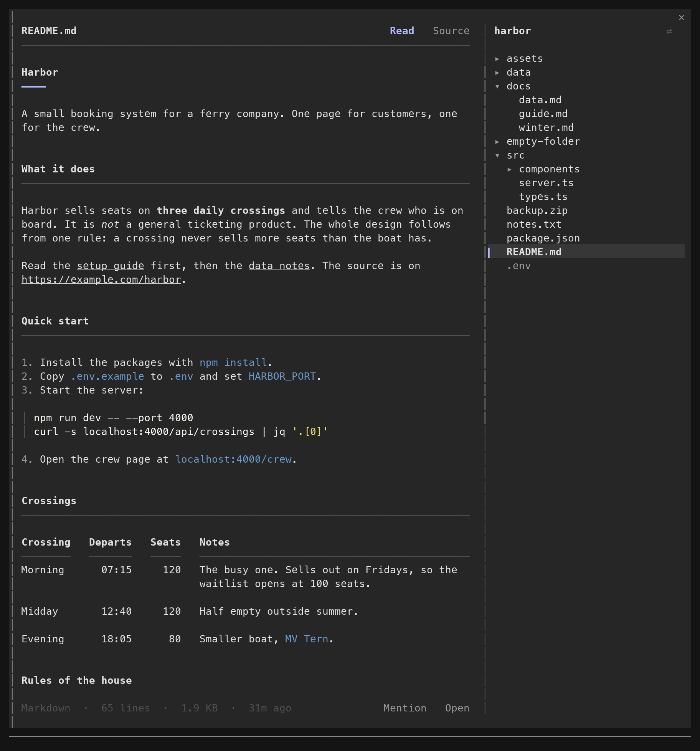Select winter.md in the file tree
This screenshot has height=751, width=700.
546,128
